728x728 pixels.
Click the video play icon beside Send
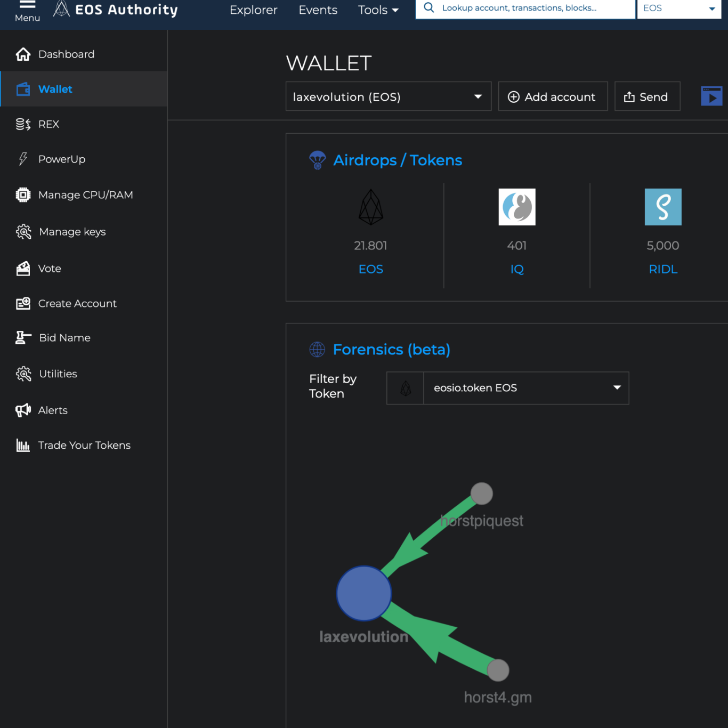point(711,96)
